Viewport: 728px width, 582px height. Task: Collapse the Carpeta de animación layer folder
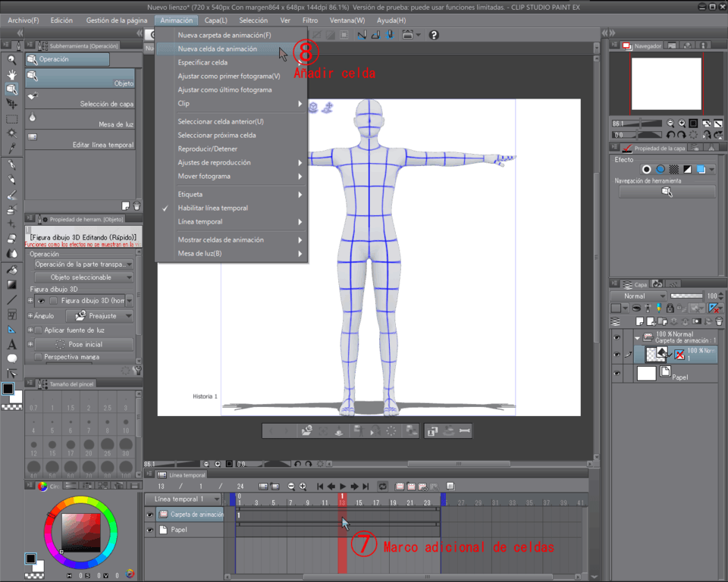click(636, 337)
